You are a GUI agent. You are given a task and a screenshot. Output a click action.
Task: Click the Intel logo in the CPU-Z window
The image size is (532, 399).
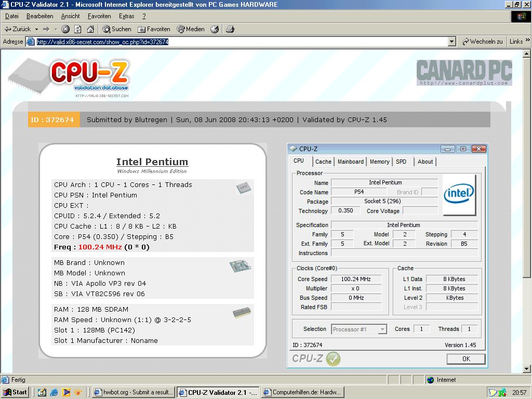[x=459, y=194]
